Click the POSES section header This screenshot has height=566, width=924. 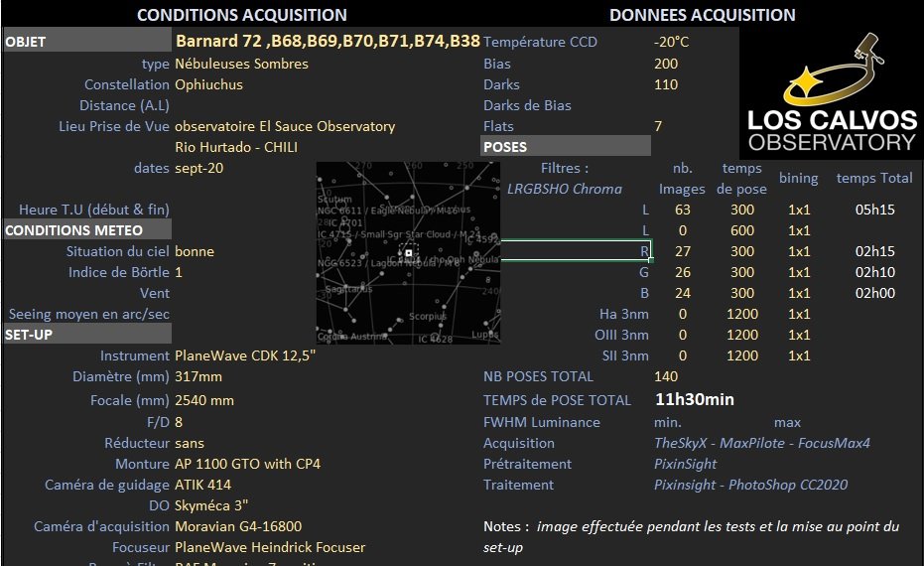[566, 146]
